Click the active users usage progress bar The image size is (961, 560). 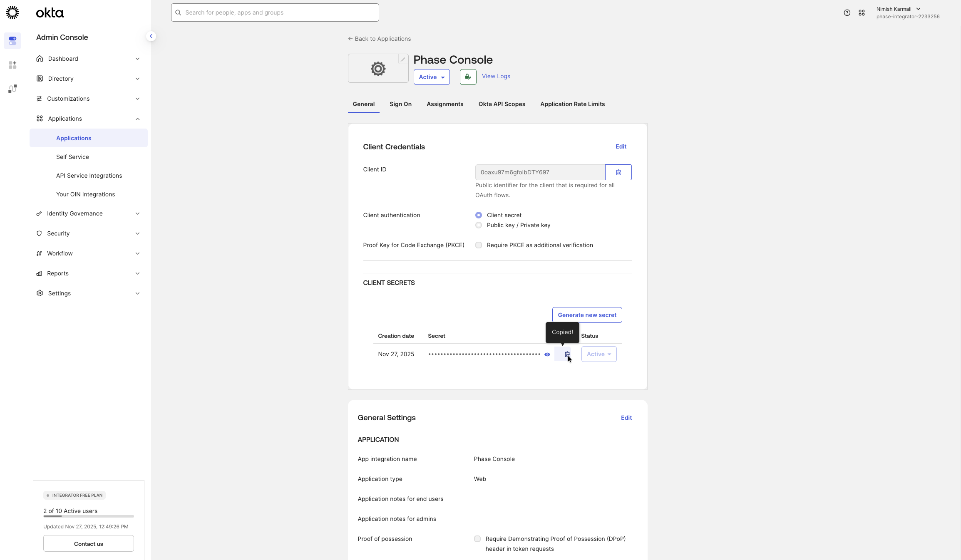point(89,516)
